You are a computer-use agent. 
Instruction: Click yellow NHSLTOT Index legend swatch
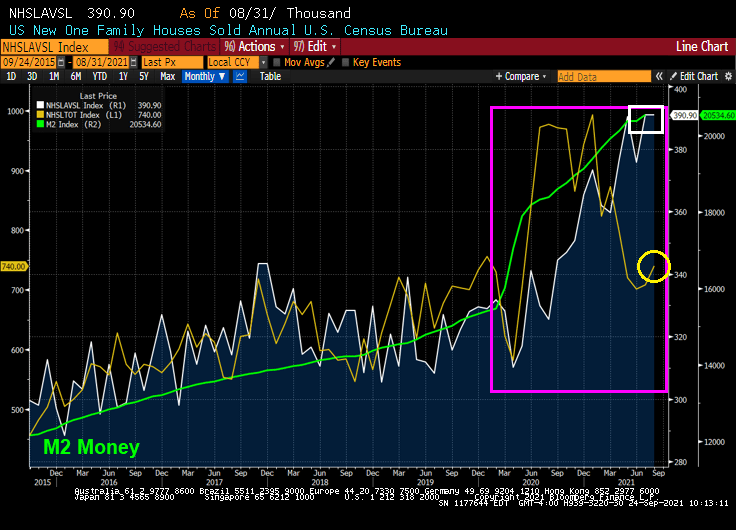[39, 115]
